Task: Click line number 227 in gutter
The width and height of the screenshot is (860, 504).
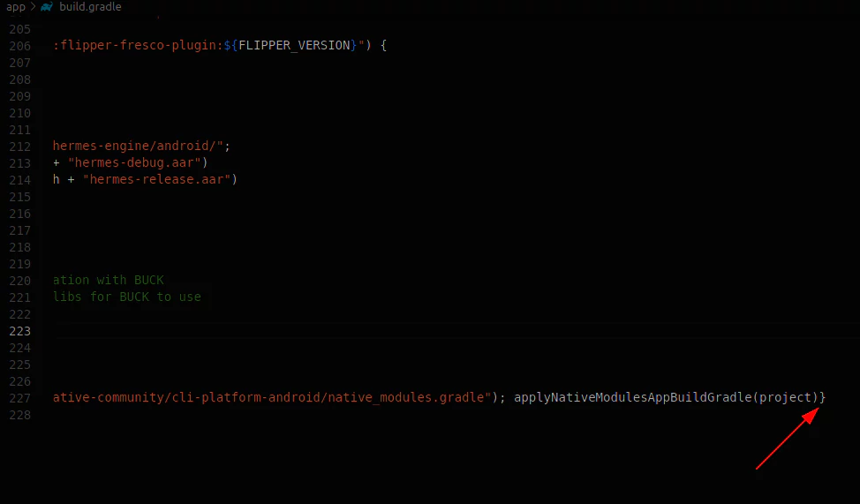Action: tap(20, 398)
